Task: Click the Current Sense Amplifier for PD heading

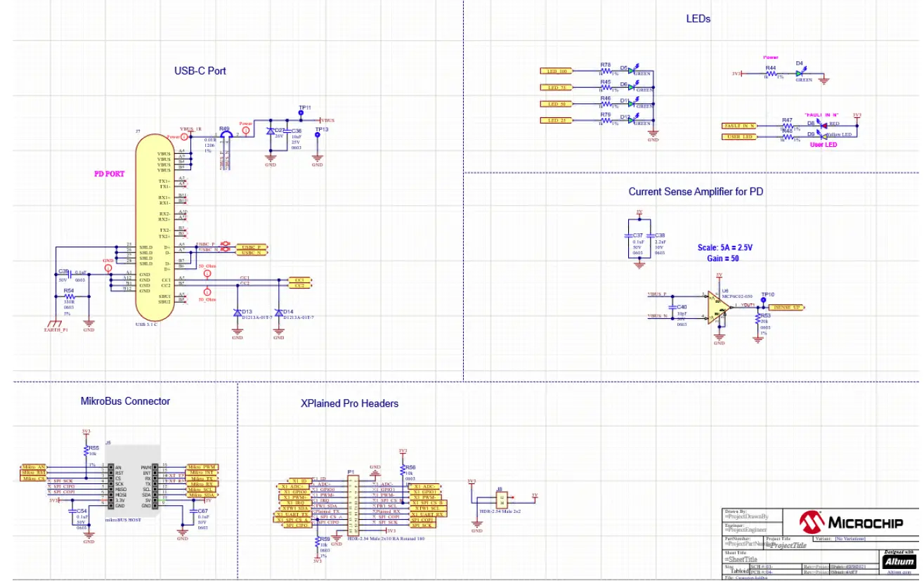Action: (697, 190)
